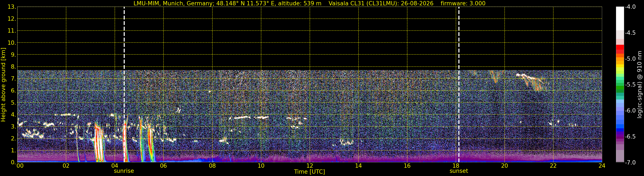
Task: Click the white top of the colorbar
Action: (x=620, y=19)
